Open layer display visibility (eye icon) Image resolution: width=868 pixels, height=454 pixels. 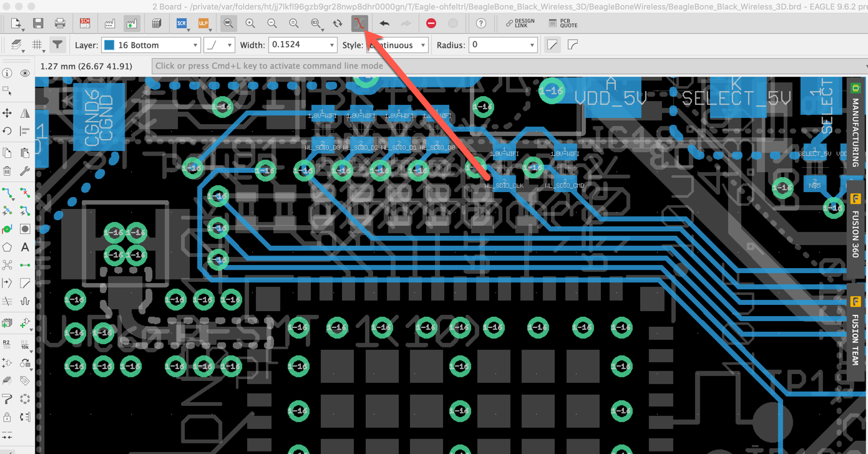point(25,73)
